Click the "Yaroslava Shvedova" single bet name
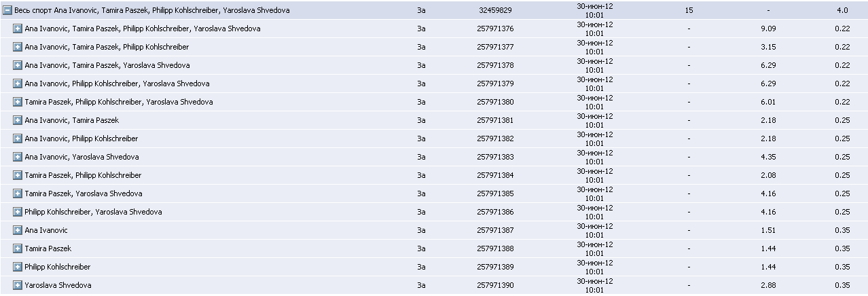868x296 pixels. [58, 286]
